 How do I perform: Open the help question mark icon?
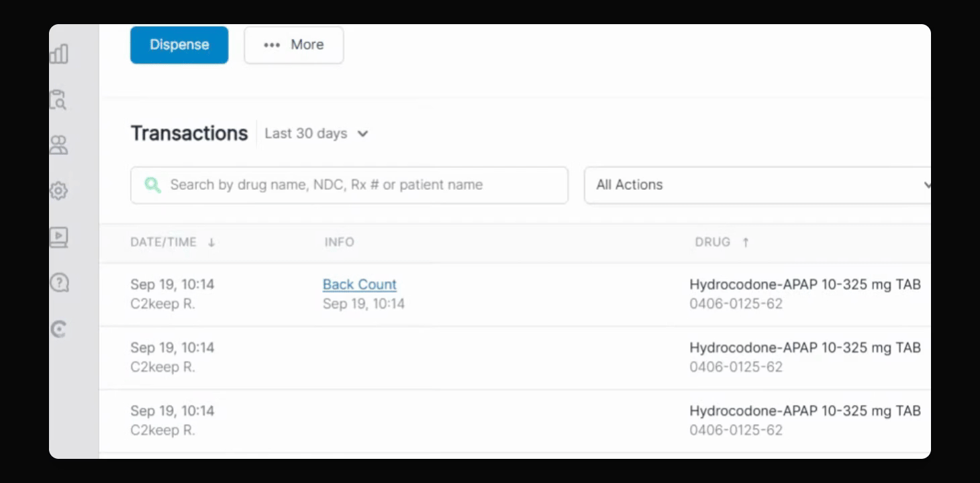pyautogui.click(x=59, y=282)
